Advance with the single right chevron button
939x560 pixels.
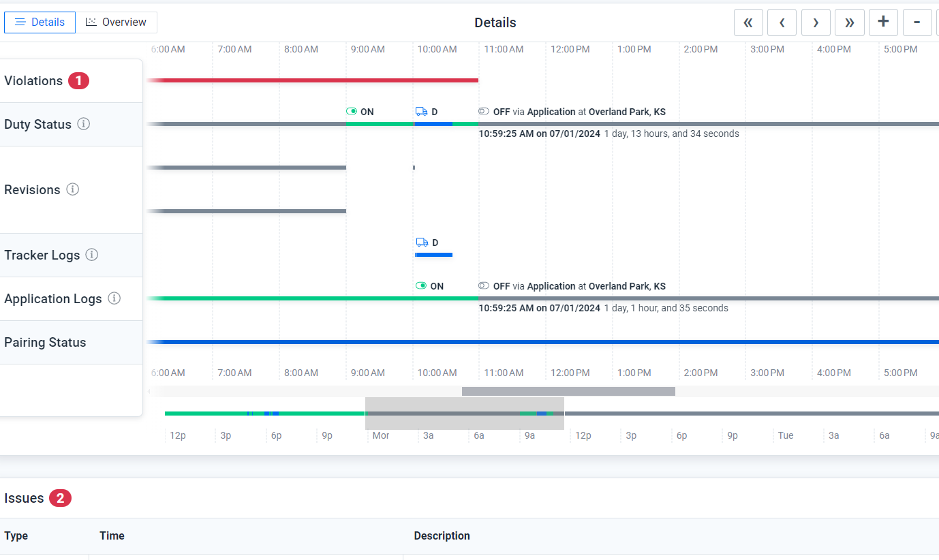click(x=816, y=22)
